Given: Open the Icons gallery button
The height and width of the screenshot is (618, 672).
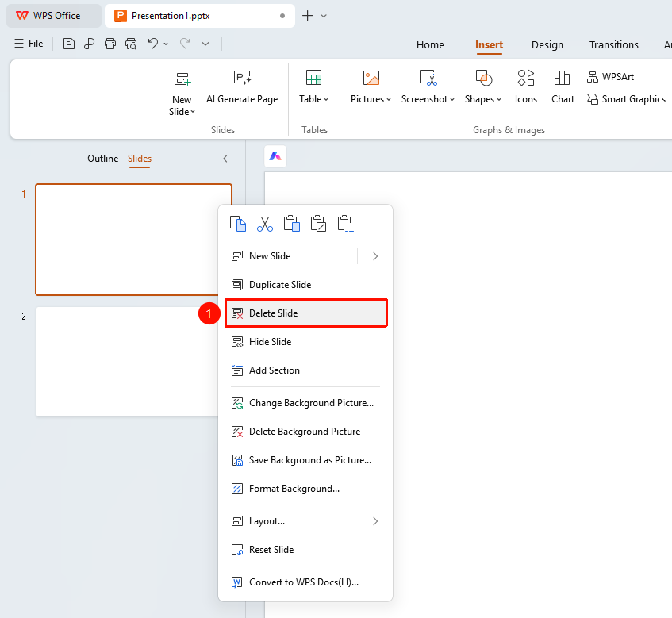Looking at the screenshot, I should pyautogui.click(x=525, y=88).
